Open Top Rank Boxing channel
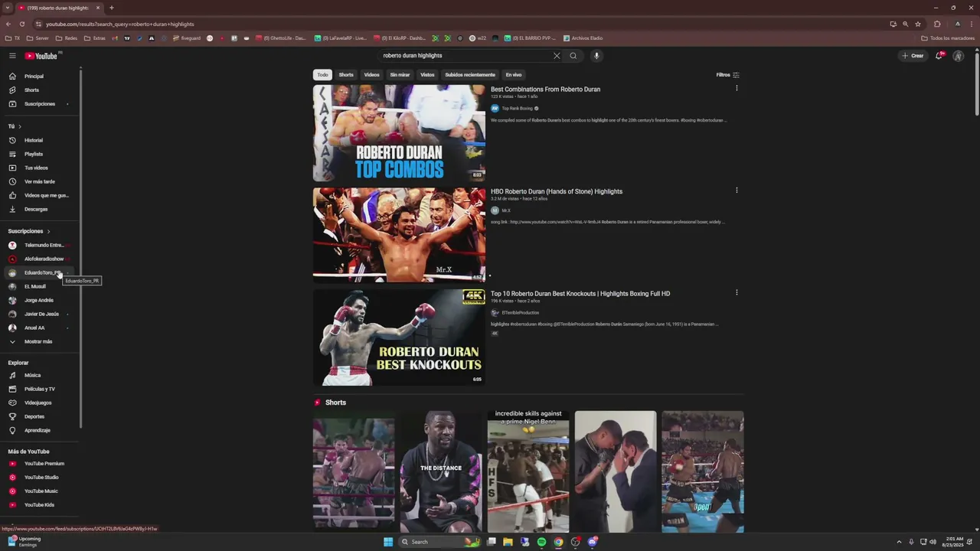The height and width of the screenshot is (551, 980). pos(517,109)
